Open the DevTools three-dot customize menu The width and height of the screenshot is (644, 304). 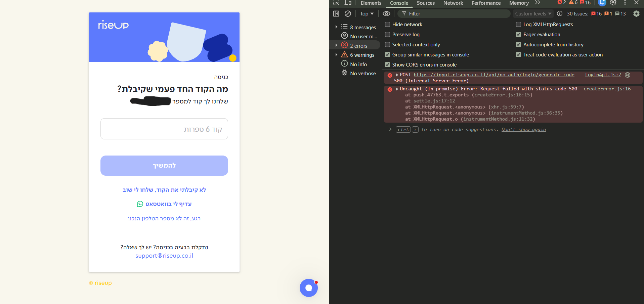point(625,3)
